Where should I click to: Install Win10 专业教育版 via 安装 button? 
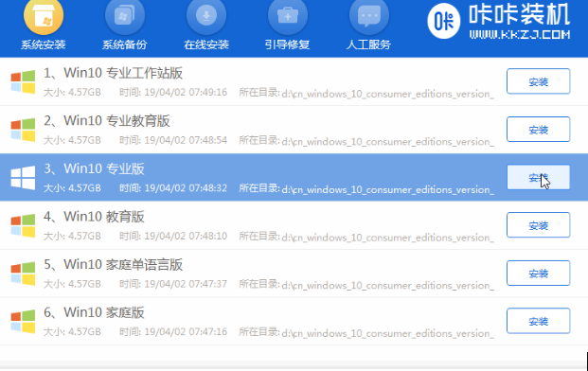538,130
